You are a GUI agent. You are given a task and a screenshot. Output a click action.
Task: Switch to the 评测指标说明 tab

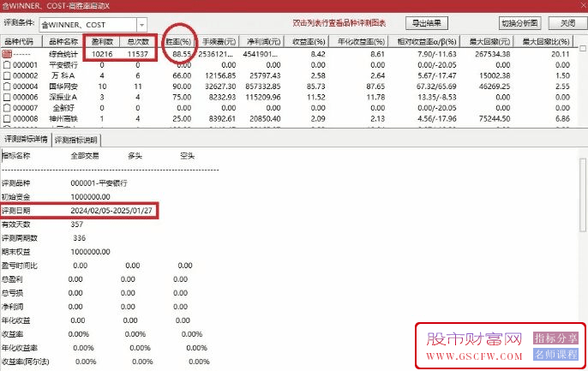click(76, 140)
